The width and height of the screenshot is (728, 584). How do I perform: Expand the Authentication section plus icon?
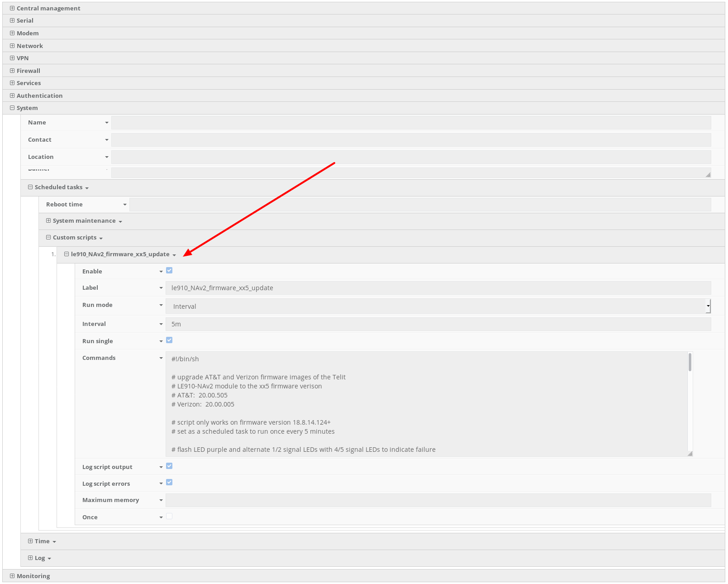[x=12, y=96]
